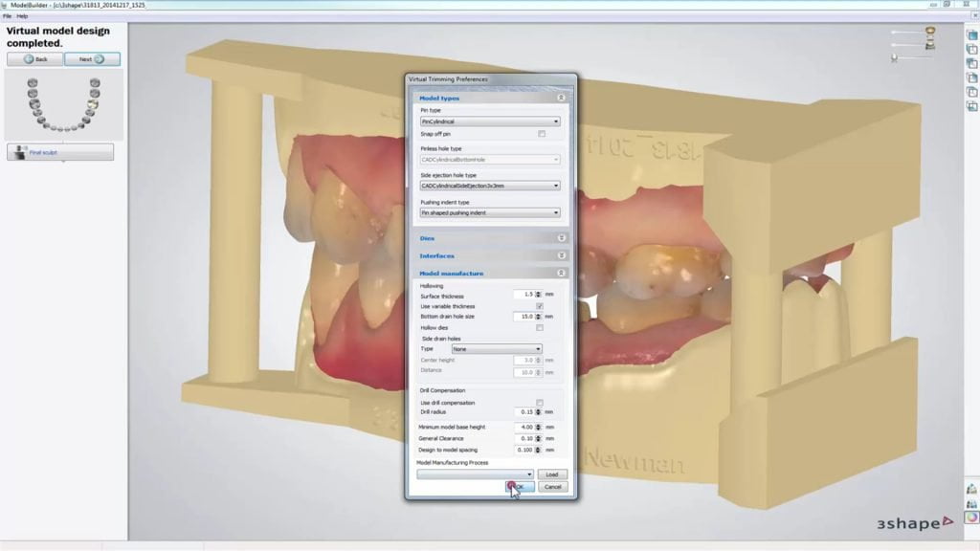
Task: Open the Help menu
Action: coord(22,16)
